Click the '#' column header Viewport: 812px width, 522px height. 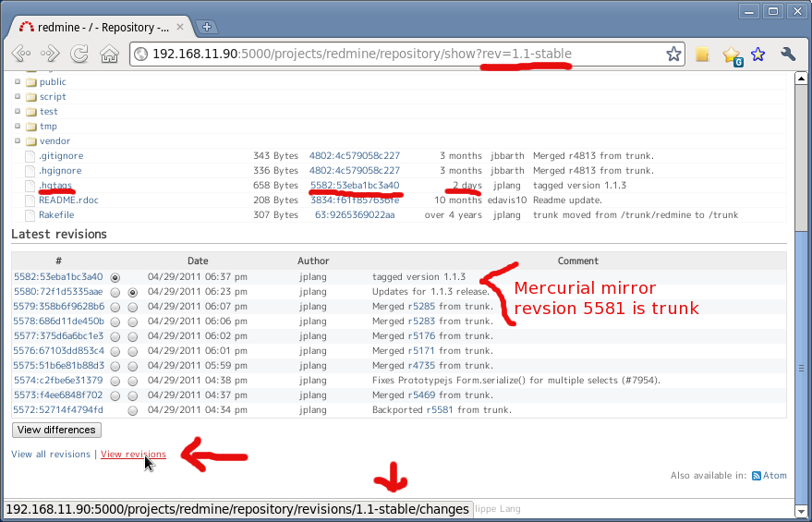pos(59,261)
